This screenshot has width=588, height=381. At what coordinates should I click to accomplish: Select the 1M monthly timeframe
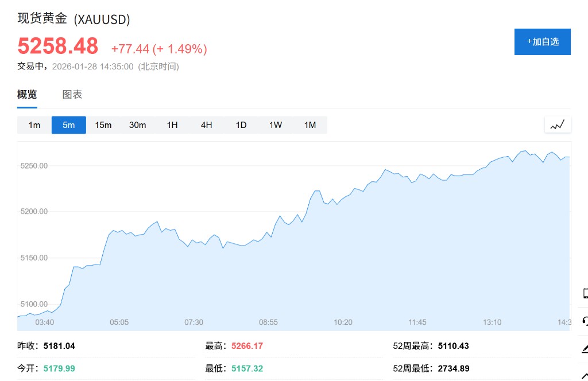coord(310,125)
